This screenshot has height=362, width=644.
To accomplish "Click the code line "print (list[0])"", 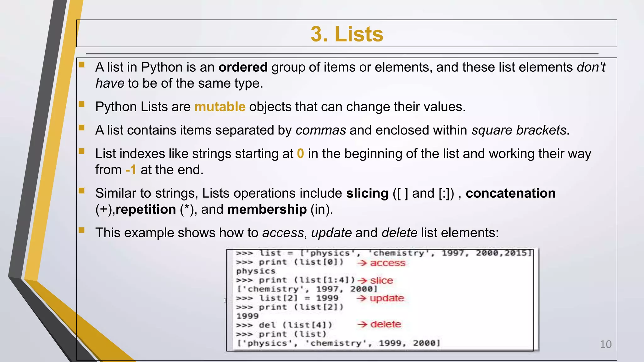I will [290, 262].
